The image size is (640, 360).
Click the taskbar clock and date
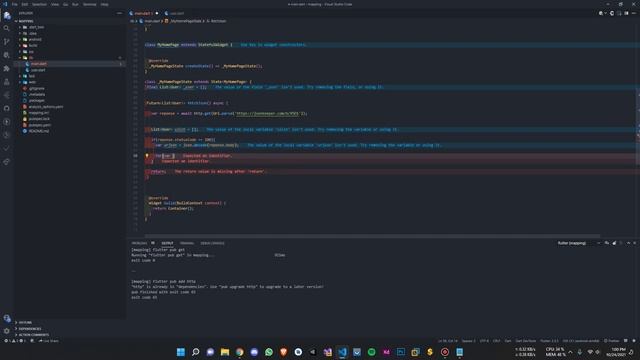616,352
